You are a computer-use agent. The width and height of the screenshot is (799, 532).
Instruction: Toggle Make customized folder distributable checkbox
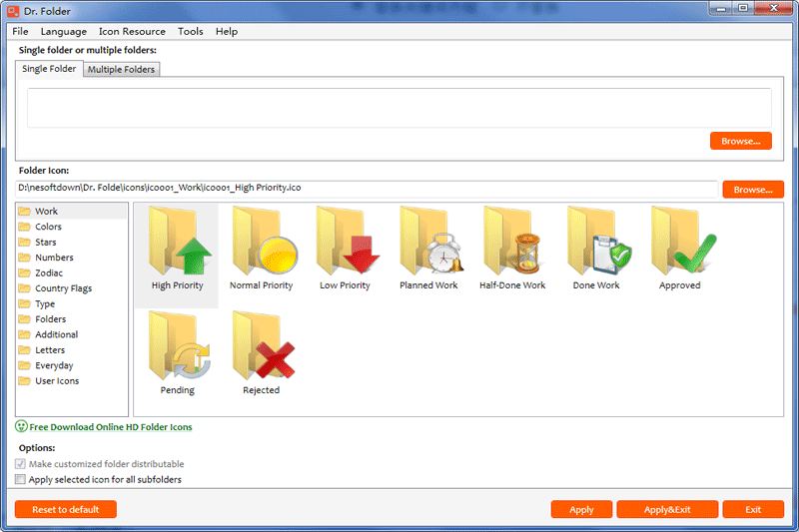coord(20,464)
